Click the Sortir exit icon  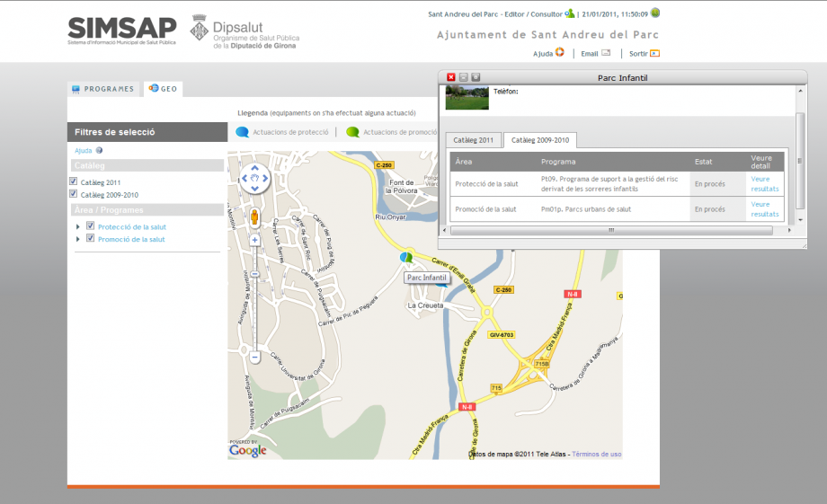pyautogui.click(x=654, y=53)
